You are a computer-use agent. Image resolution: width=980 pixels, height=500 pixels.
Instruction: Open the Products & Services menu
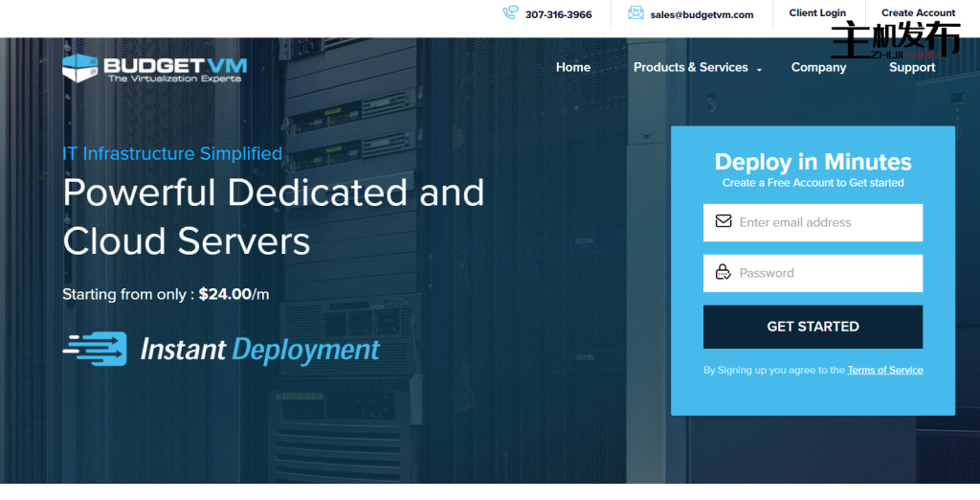pyautogui.click(x=690, y=67)
